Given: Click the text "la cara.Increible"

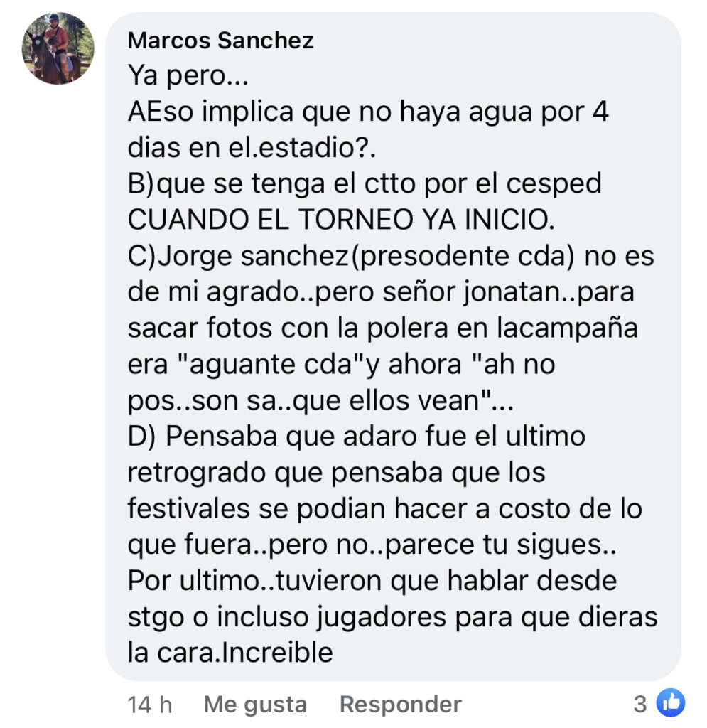Looking at the screenshot, I should (x=230, y=653).
